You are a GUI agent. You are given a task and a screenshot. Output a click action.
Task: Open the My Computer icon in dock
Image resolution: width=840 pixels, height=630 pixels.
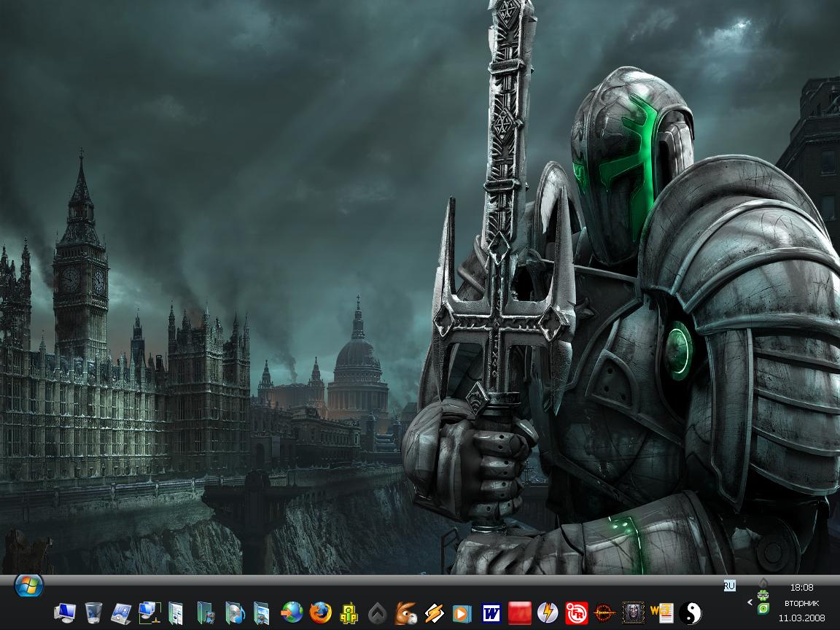point(65,612)
